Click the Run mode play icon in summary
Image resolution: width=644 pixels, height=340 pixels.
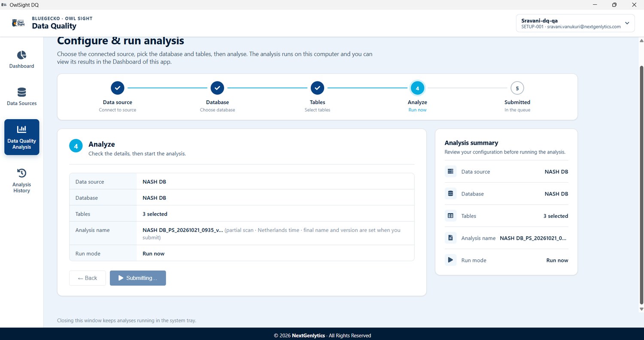coord(450,260)
